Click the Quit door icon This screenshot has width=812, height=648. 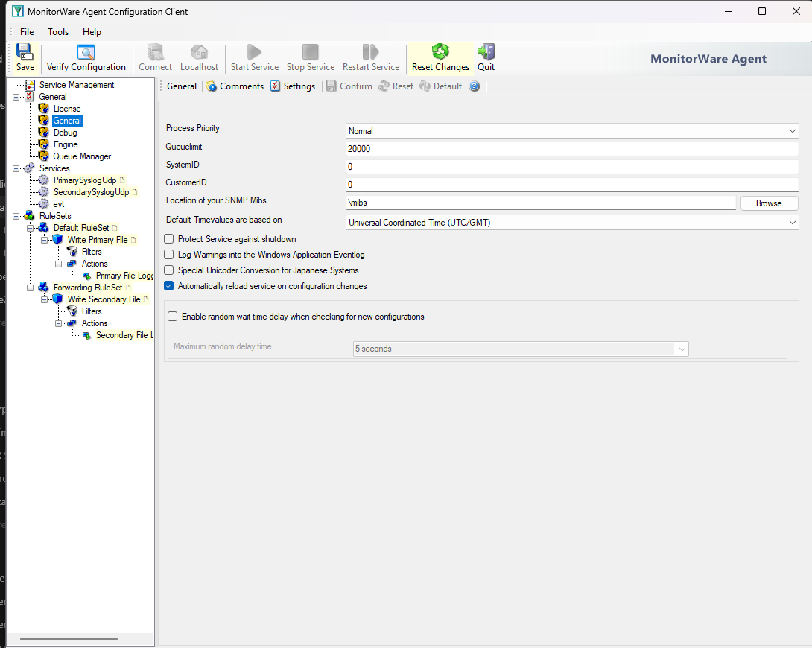[486, 51]
